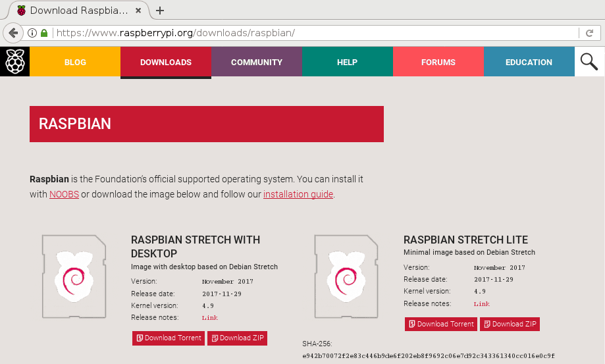The width and height of the screenshot is (605, 364).
Task: Follow the NOOBS link
Action: (x=64, y=194)
